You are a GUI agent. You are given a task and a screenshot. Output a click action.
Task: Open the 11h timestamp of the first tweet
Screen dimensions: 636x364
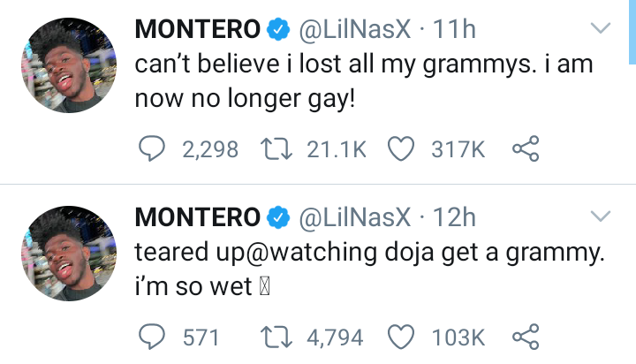point(456,30)
